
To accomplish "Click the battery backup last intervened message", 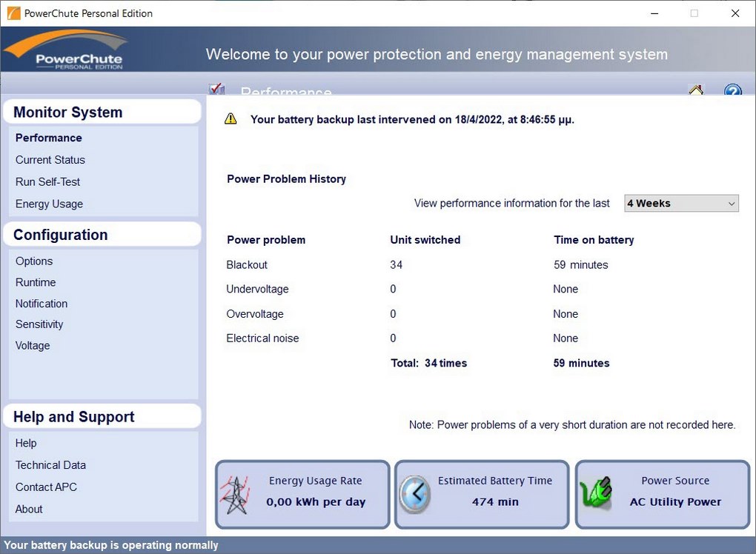I will pos(413,119).
